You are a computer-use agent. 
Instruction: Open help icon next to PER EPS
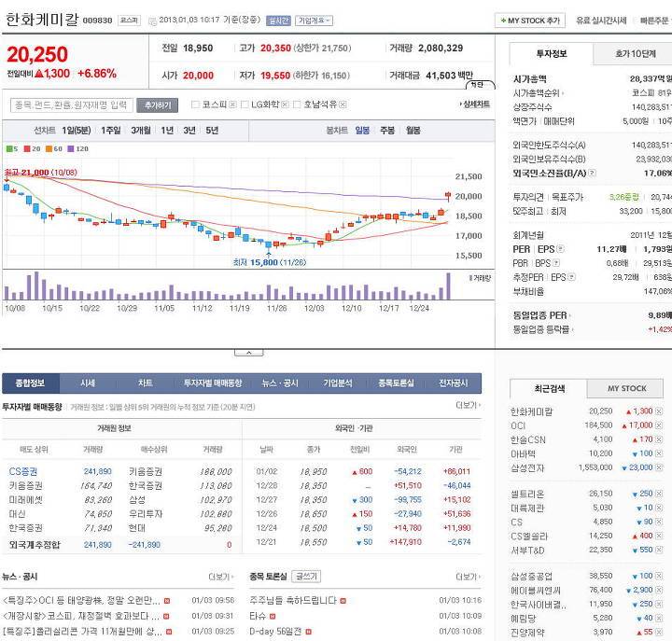pos(560,249)
